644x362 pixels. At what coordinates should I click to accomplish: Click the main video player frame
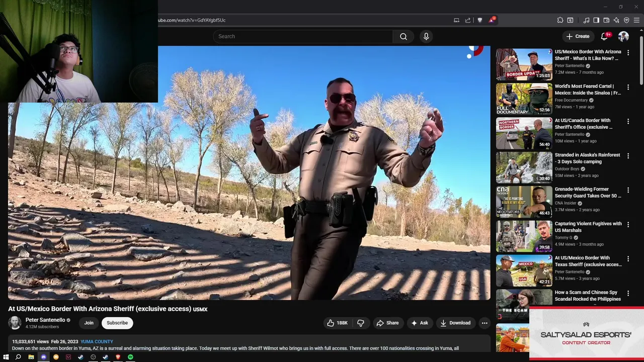[x=249, y=173]
